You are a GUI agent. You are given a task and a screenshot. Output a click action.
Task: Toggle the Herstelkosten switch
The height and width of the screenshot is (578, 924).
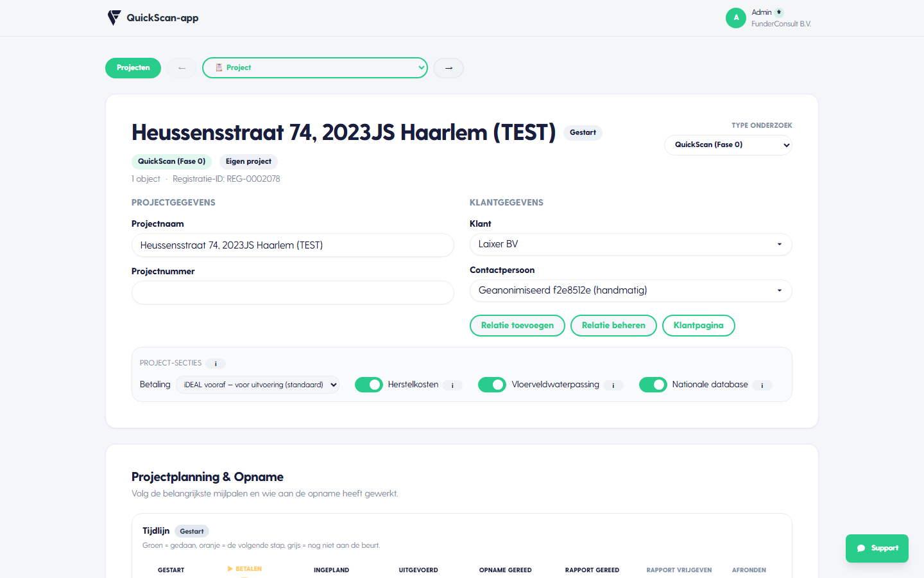[369, 385]
